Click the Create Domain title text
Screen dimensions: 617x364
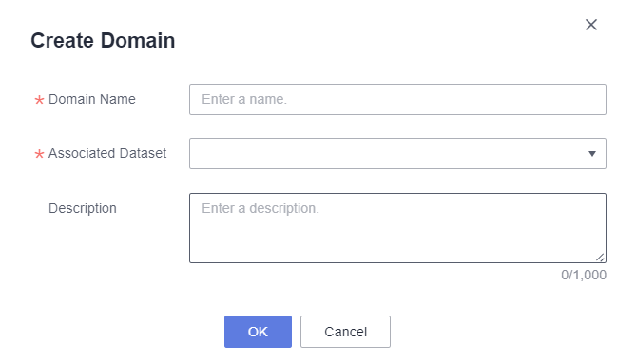click(103, 41)
